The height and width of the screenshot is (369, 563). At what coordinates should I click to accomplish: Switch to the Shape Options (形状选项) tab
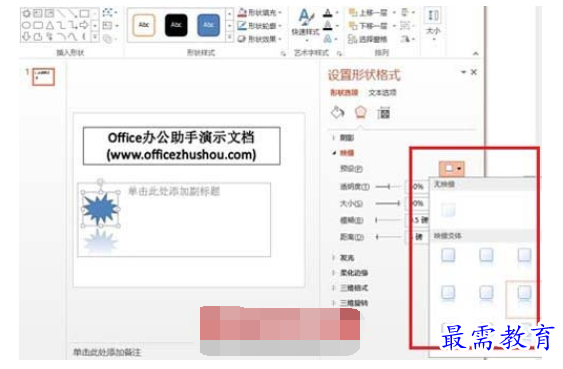[344, 93]
